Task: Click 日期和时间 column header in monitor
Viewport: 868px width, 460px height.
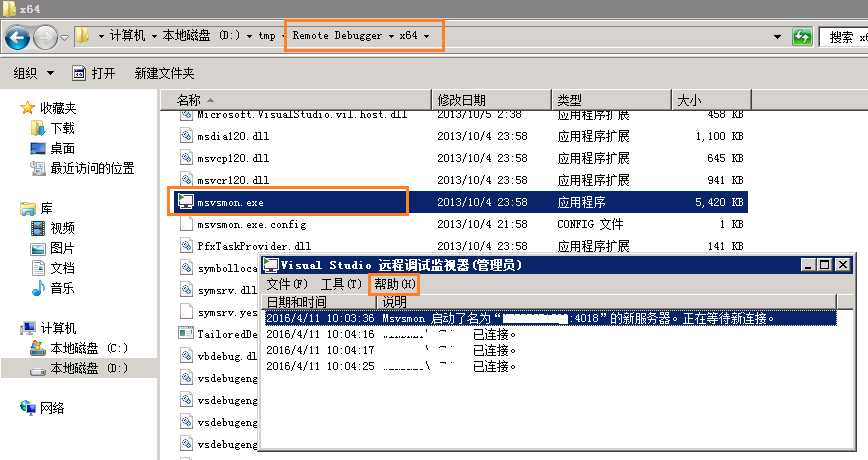Action: (x=319, y=302)
